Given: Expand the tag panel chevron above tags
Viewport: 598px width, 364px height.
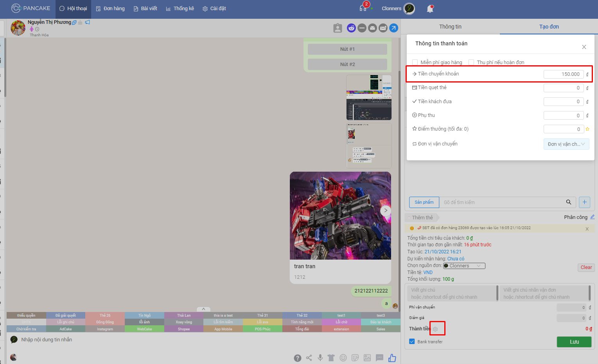Looking at the screenshot, I should [x=203, y=309].
